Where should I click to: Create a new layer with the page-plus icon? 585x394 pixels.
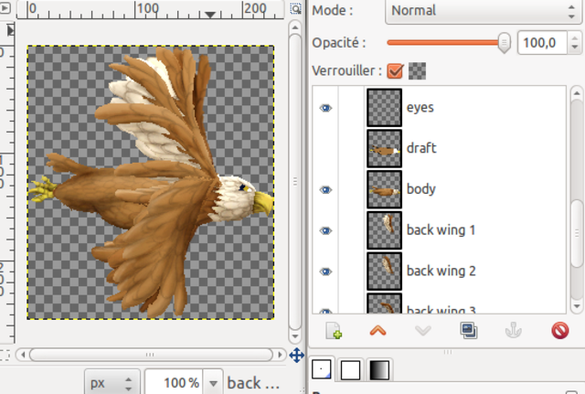(x=334, y=331)
